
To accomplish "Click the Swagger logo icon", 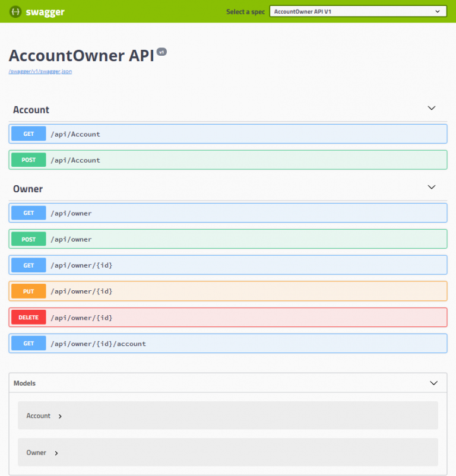I will (x=15, y=12).
